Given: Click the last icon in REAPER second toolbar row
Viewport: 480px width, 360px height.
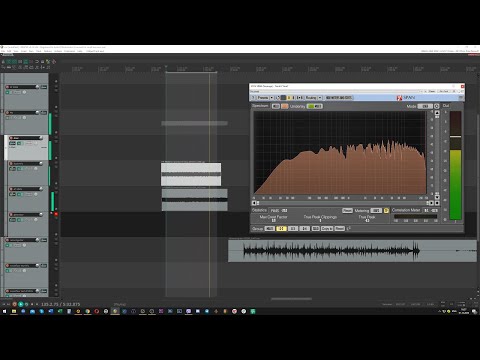Looking at the screenshot, I should 48,67.
